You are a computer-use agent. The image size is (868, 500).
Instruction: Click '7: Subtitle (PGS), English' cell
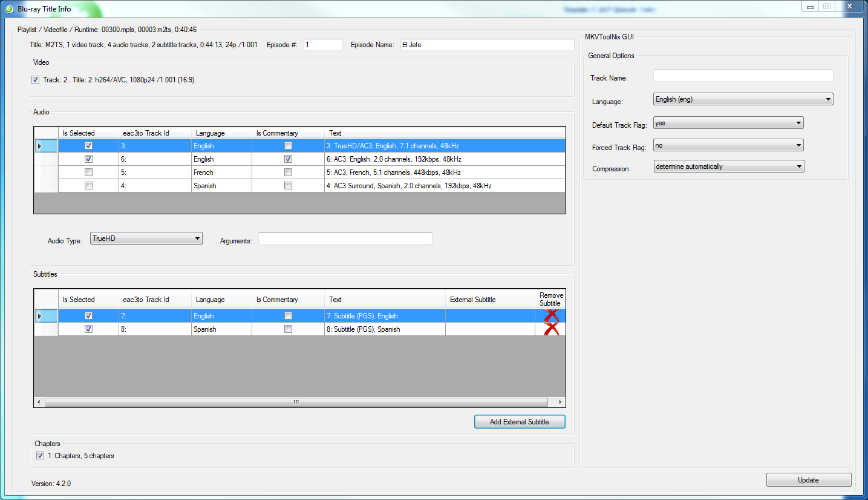[385, 316]
